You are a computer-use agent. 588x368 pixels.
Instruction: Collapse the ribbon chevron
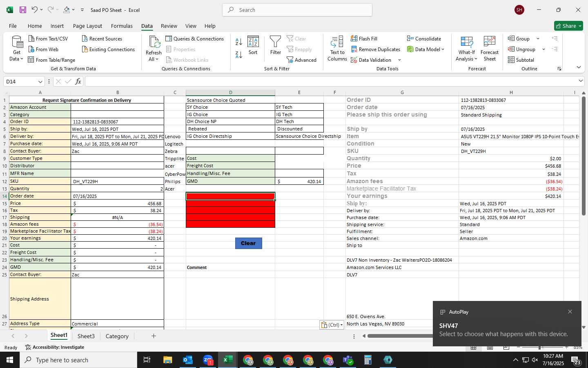coord(579,67)
